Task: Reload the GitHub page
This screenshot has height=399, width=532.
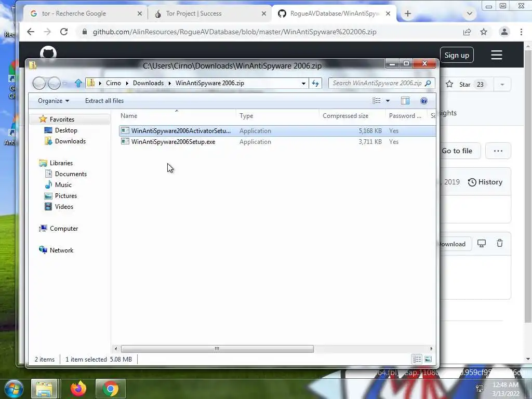Action: [x=64, y=32]
